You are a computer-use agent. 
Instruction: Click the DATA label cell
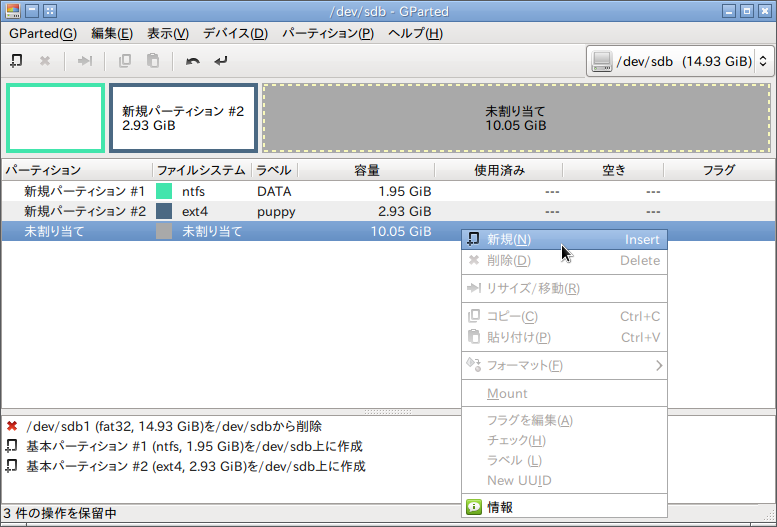pyautogui.click(x=274, y=191)
